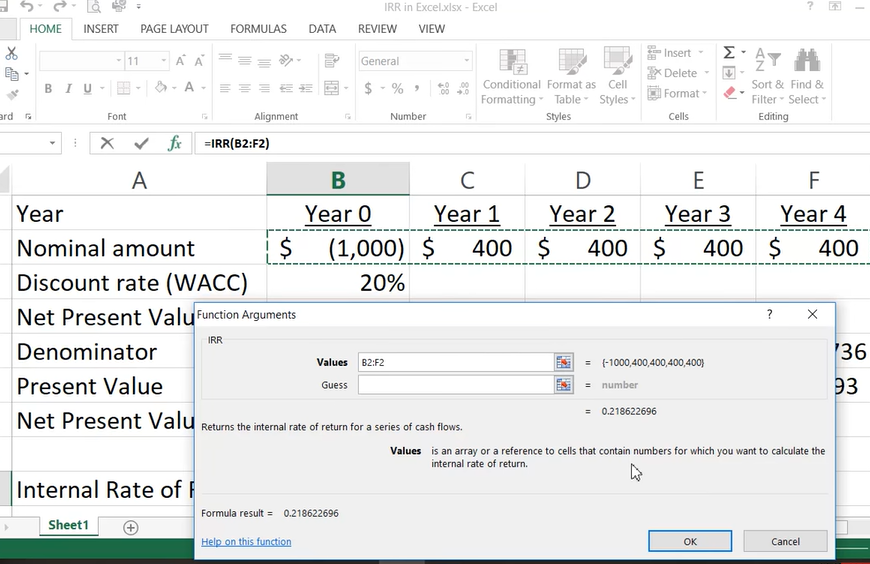The width and height of the screenshot is (870, 564).
Task: Click Increase Decimal icon
Action: 444,88
